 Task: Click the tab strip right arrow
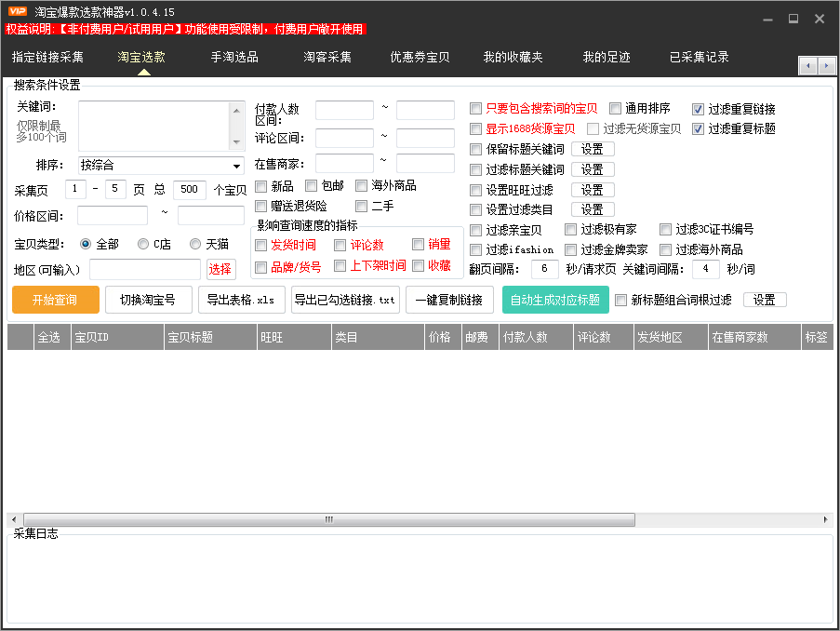[x=826, y=66]
